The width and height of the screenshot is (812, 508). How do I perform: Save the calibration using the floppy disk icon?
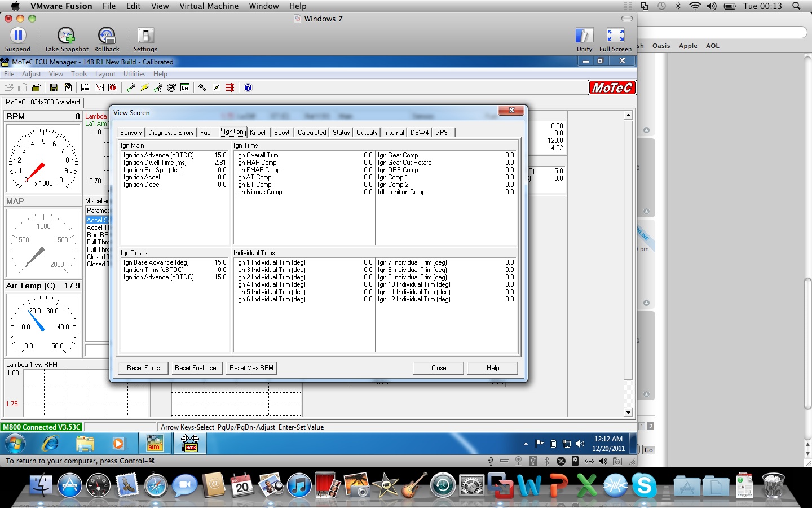[54, 87]
